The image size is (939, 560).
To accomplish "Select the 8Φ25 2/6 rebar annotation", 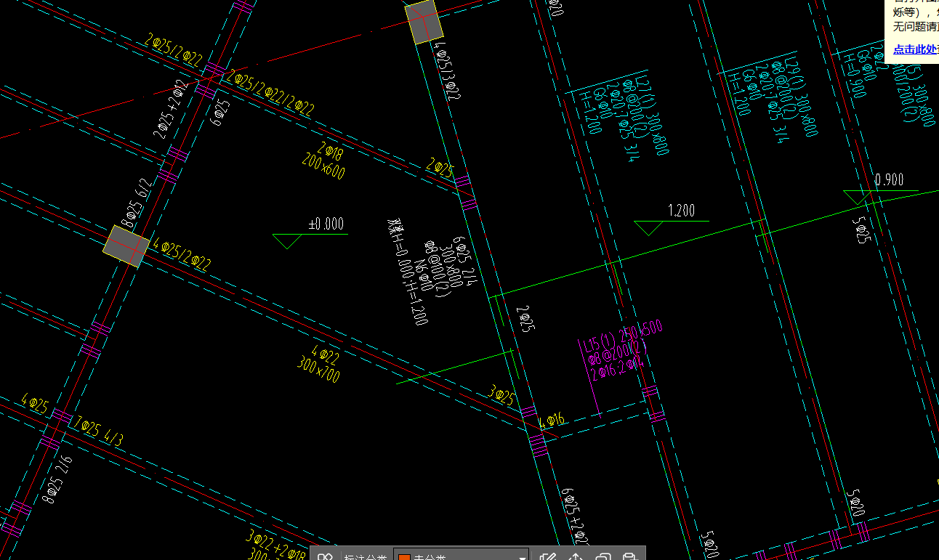I will pos(57,480).
